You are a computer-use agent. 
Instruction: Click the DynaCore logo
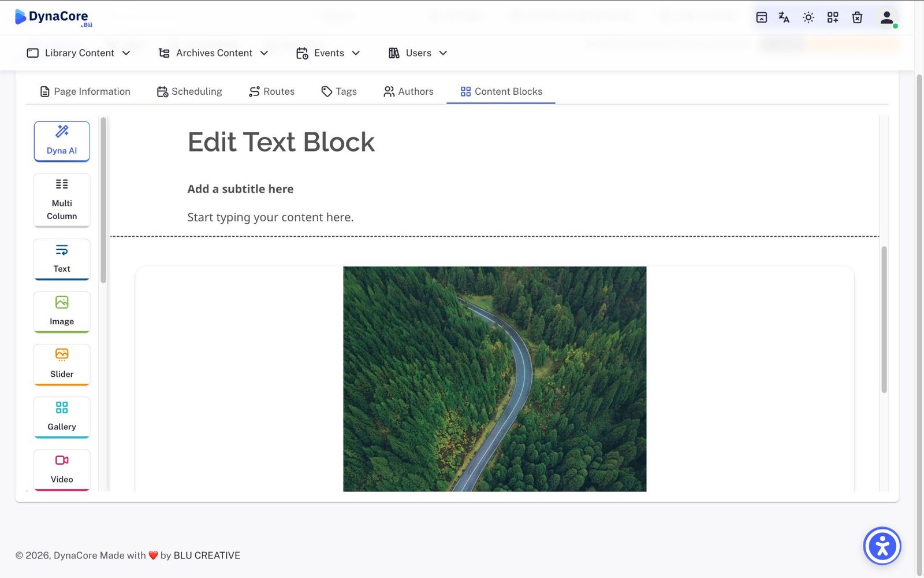click(x=53, y=17)
